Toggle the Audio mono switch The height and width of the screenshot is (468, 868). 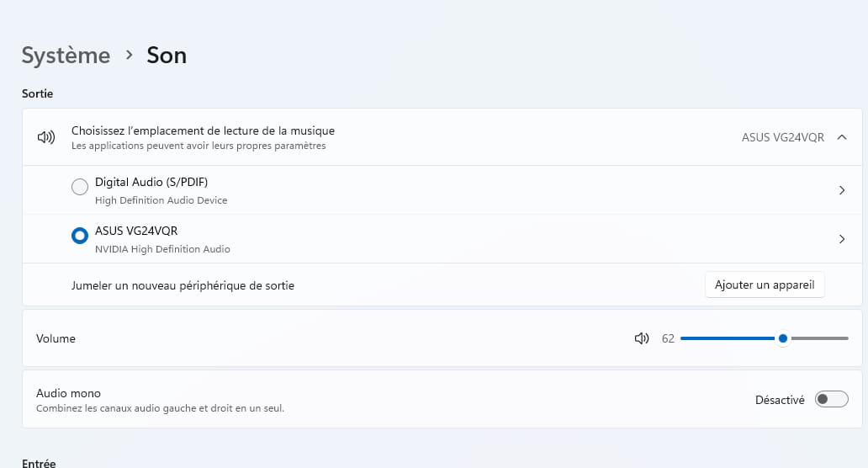pos(831,399)
